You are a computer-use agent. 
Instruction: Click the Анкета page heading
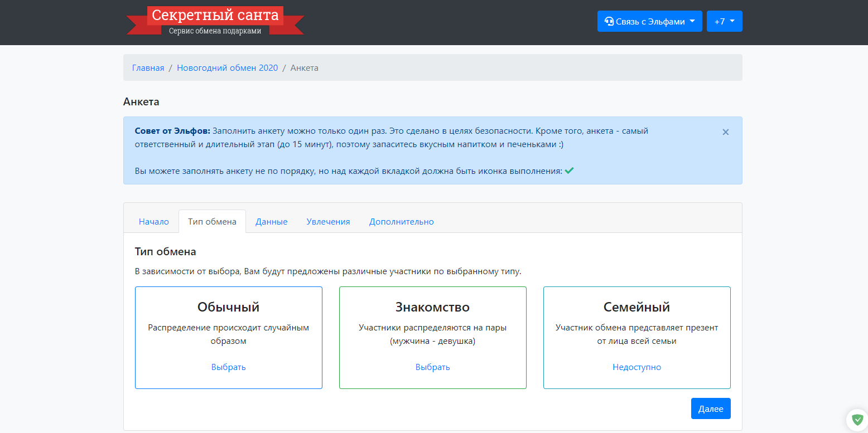pos(141,101)
